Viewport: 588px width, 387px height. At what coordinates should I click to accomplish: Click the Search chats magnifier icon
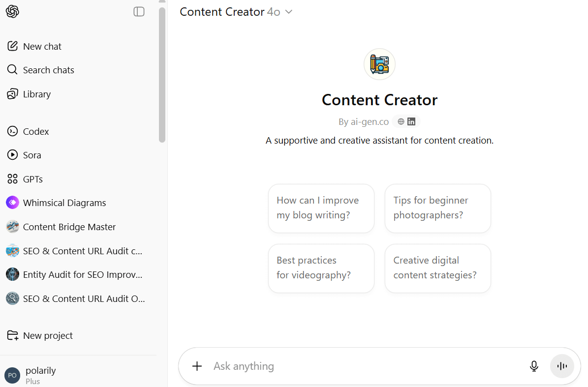click(12, 70)
